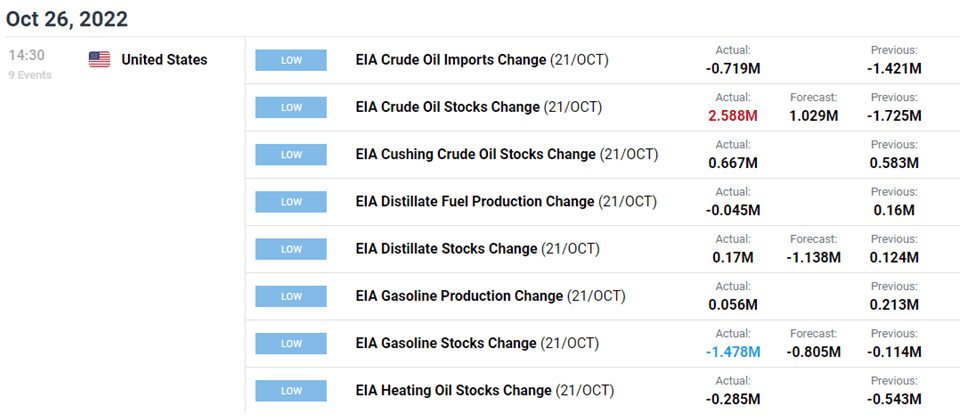Click LOW badge for Crude Oil Stocks

(x=290, y=107)
